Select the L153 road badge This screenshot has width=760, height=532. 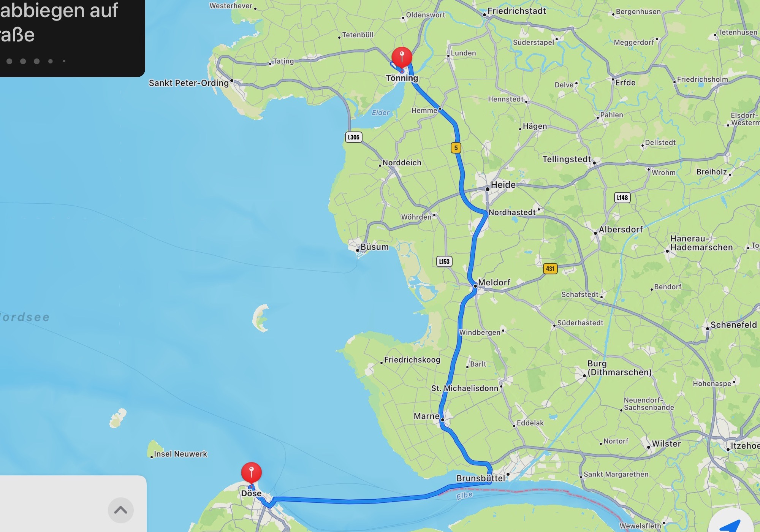(444, 261)
